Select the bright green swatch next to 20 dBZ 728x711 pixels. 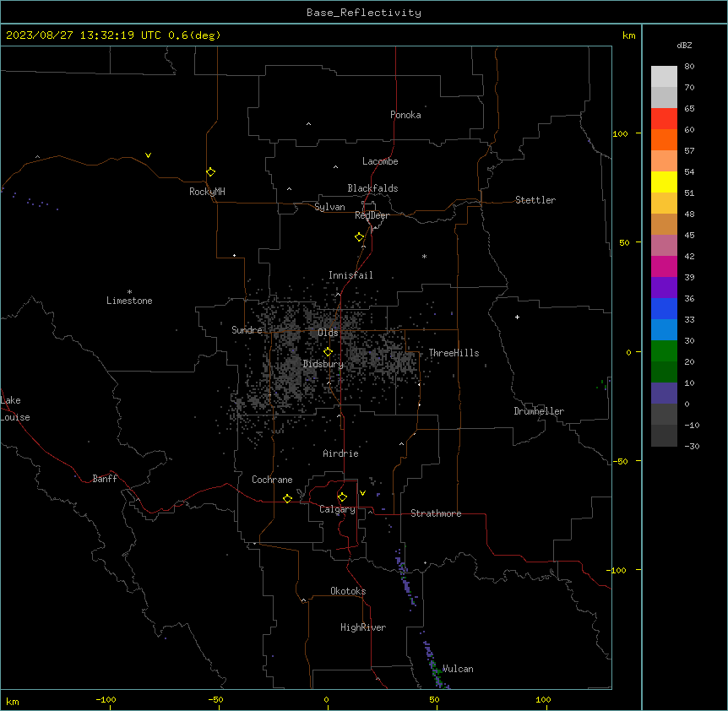[664, 351]
